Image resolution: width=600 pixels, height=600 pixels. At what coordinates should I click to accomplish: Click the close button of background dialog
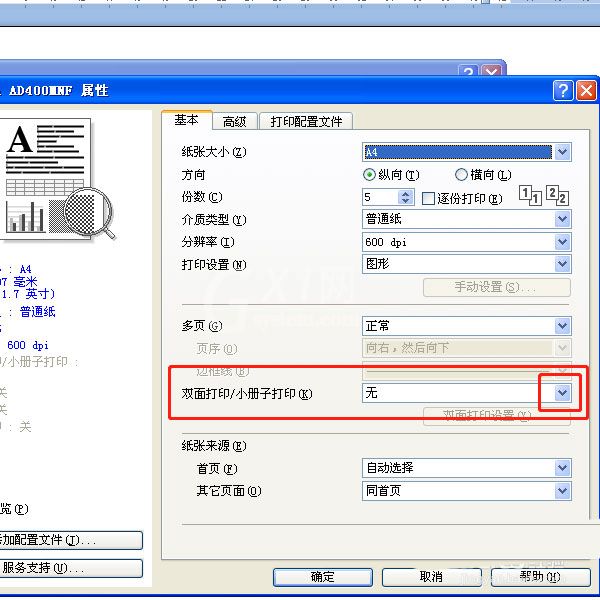point(491,70)
